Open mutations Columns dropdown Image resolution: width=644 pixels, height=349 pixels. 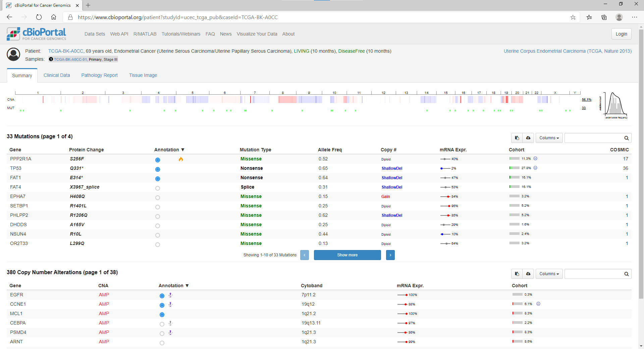[x=549, y=138]
